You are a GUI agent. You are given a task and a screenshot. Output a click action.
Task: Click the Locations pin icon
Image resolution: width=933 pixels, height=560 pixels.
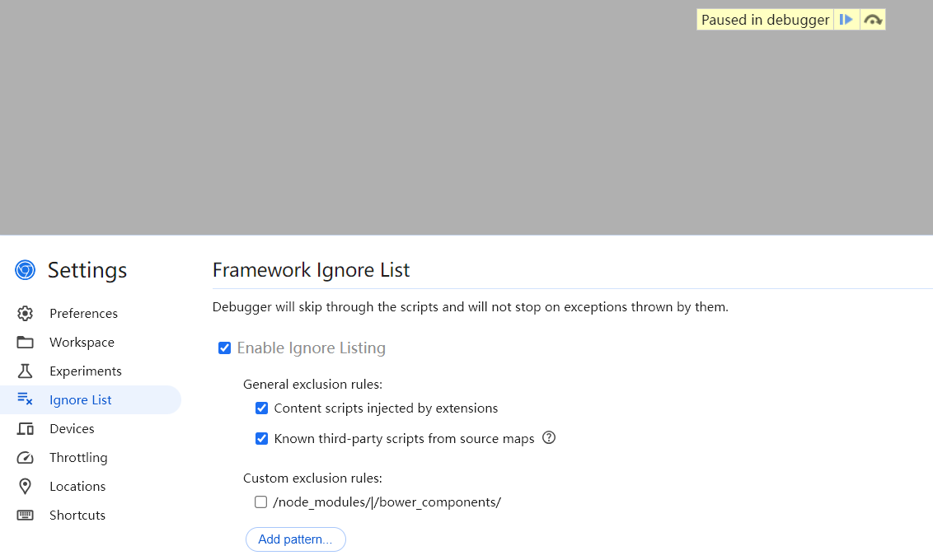pyautogui.click(x=25, y=486)
